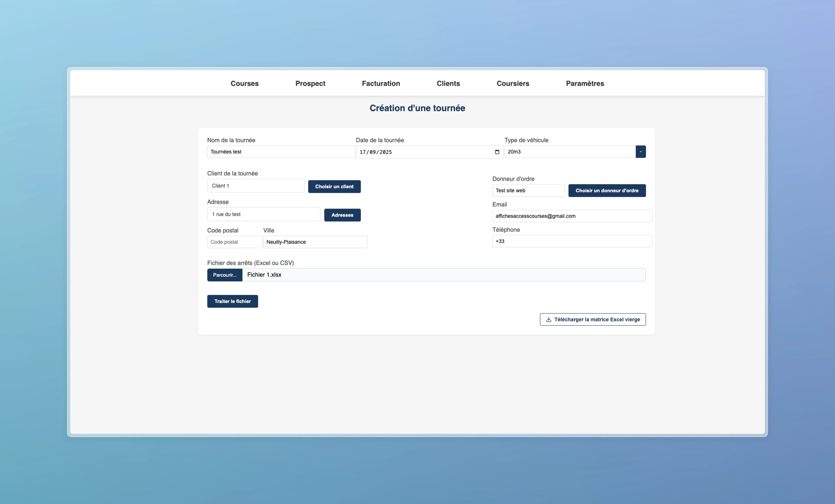The width and height of the screenshot is (835, 504).
Task: Open the date picker calendar icon
Action: (497, 152)
